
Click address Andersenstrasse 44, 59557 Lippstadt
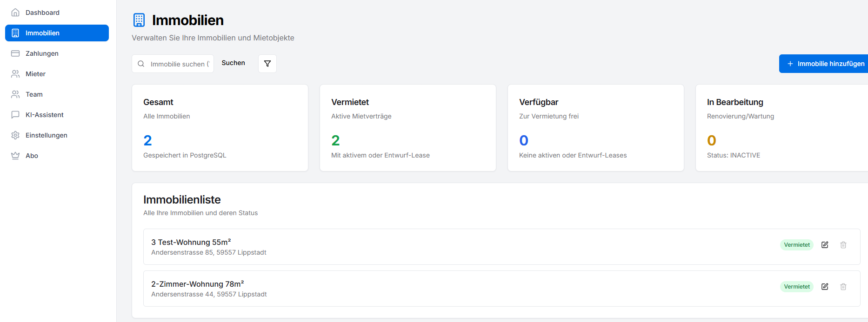point(209,294)
